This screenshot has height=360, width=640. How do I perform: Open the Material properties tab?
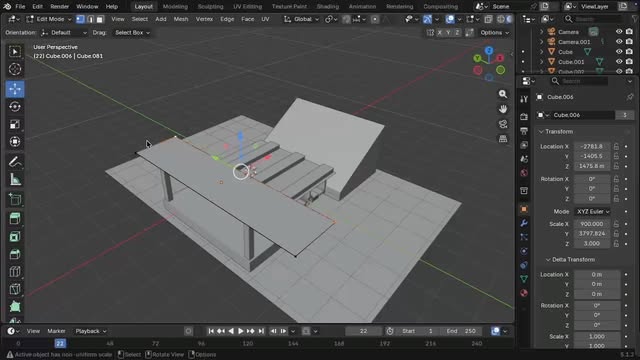[x=524, y=293]
